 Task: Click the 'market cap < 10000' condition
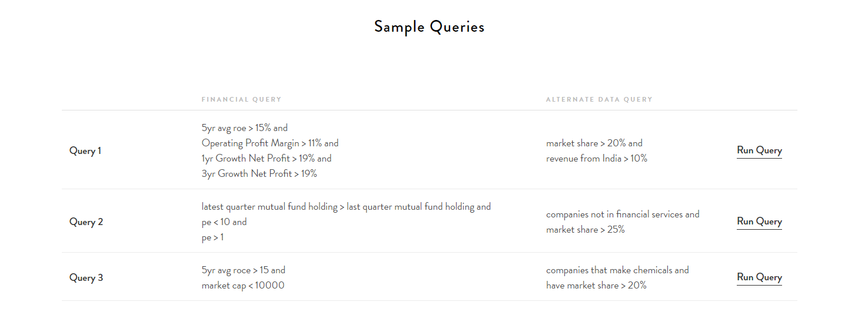tap(243, 286)
